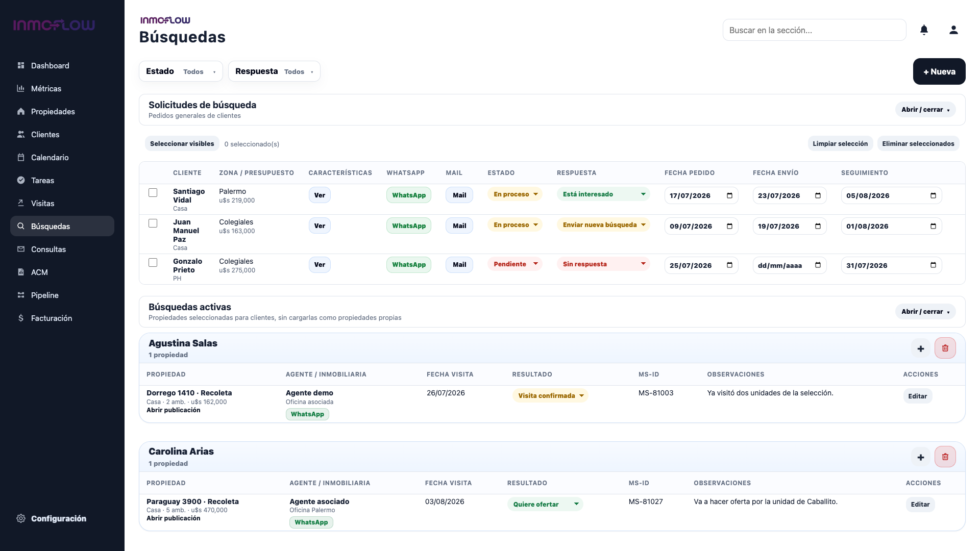Click the Visitas arrow icon
980x551 pixels.
pos(21,203)
